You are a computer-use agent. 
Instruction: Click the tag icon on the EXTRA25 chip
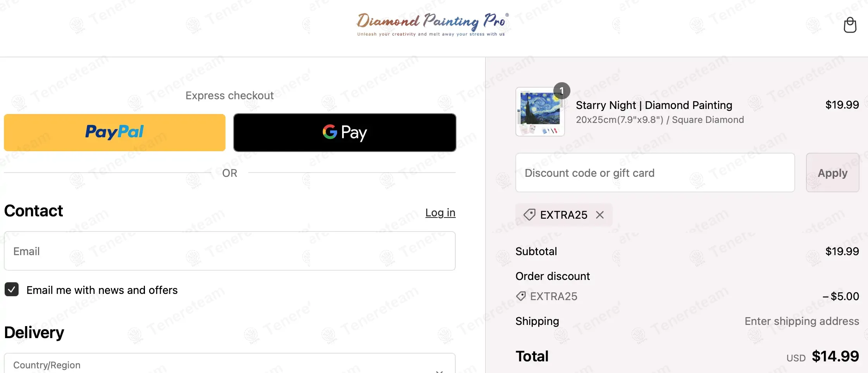(529, 215)
